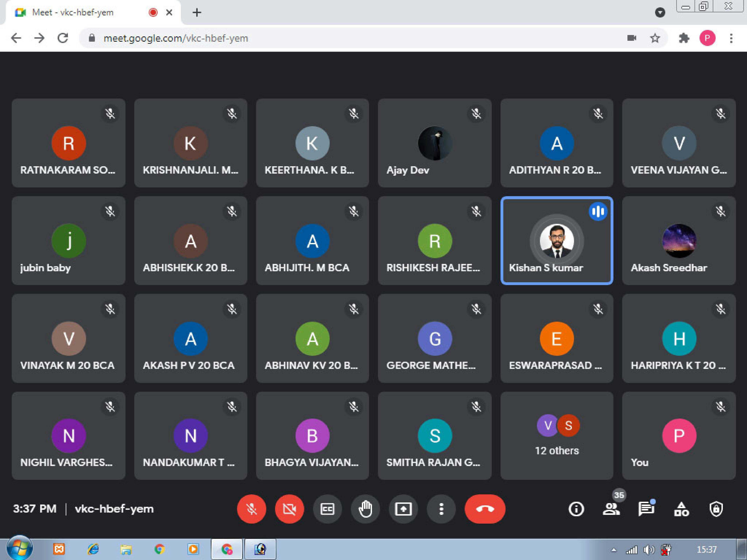Show hidden system tray icons arrow
Screen dimensions: 747x560
[x=614, y=550]
